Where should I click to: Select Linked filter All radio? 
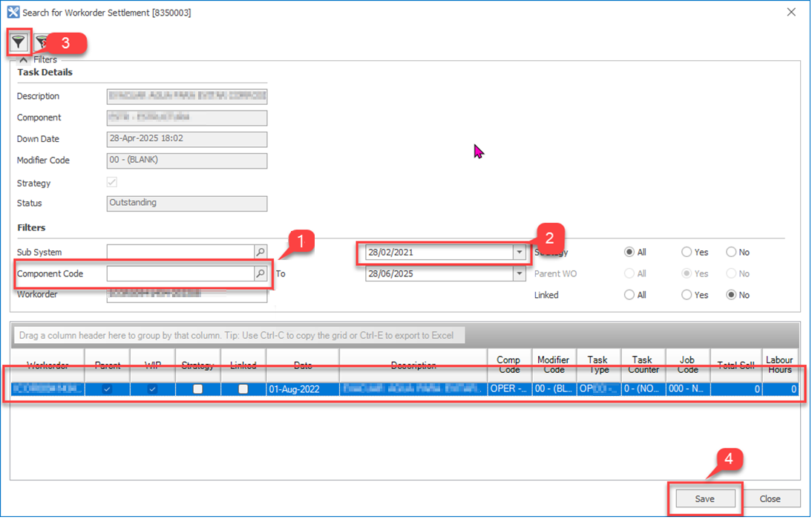[x=629, y=294]
